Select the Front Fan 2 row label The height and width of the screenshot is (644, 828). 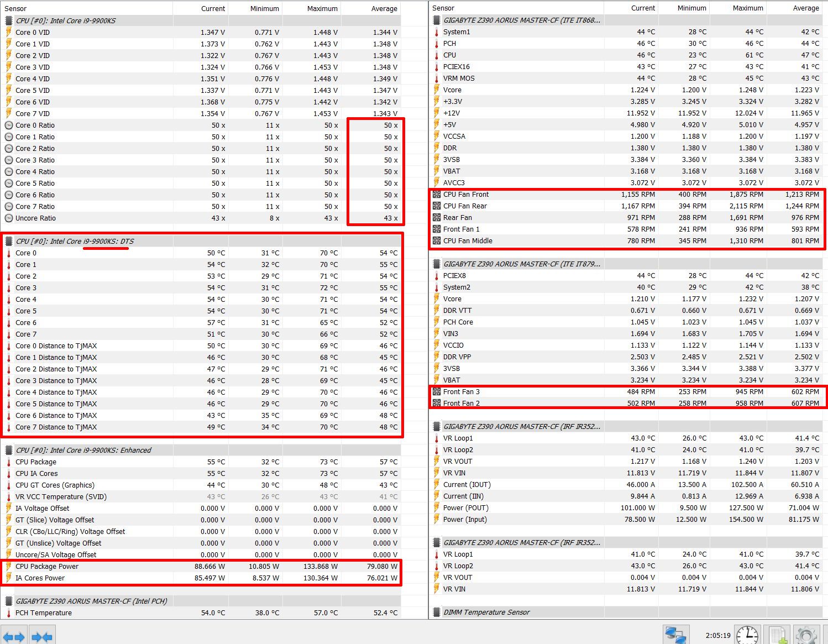point(462,404)
